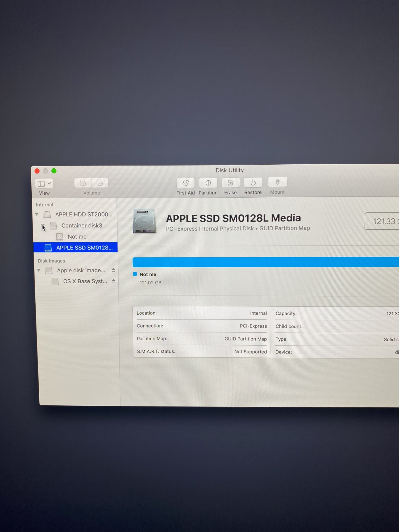The height and width of the screenshot is (532, 399).
Task: Click the PCI-Express Internal Physical Disk subtitle
Action: [x=238, y=228]
